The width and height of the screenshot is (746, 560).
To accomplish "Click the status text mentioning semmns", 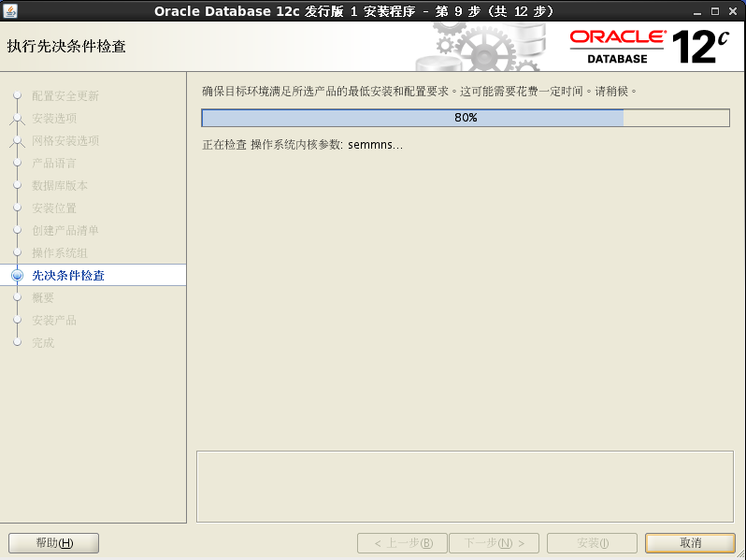I will (303, 145).
